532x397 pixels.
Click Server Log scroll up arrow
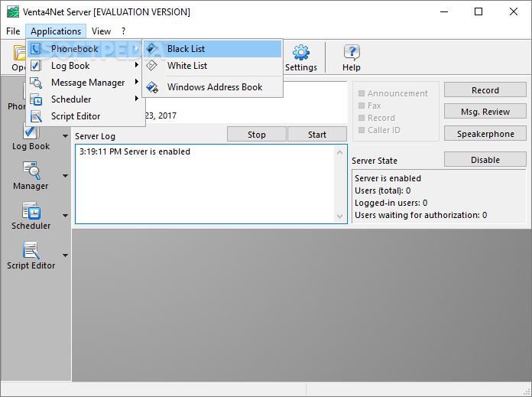pyautogui.click(x=339, y=152)
